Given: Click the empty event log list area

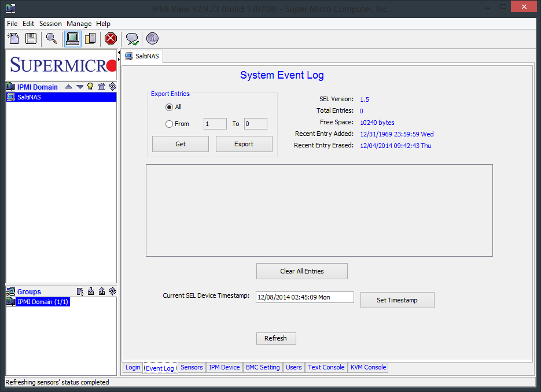Looking at the screenshot, I should click(x=319, y=210).
